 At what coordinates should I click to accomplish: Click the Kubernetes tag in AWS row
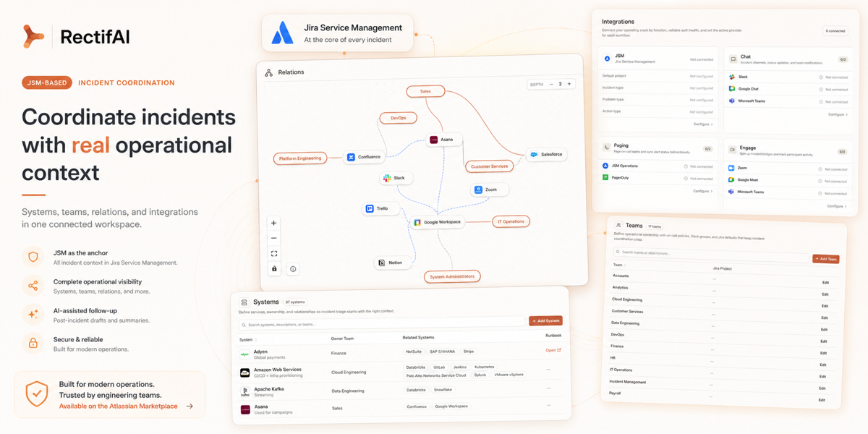485,367
